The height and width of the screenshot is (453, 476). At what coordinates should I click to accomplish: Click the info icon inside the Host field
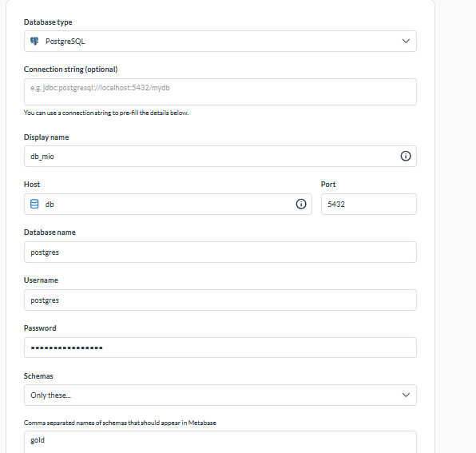pyautogui.click(x=301, y=204)
